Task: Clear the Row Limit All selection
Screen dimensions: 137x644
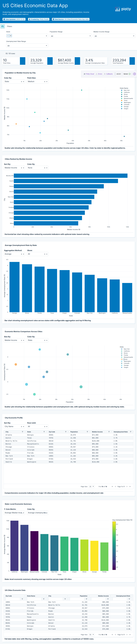Action: 45,427
